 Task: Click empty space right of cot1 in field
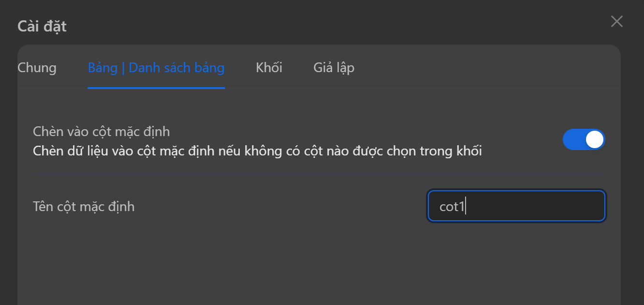tap(537, 207)
